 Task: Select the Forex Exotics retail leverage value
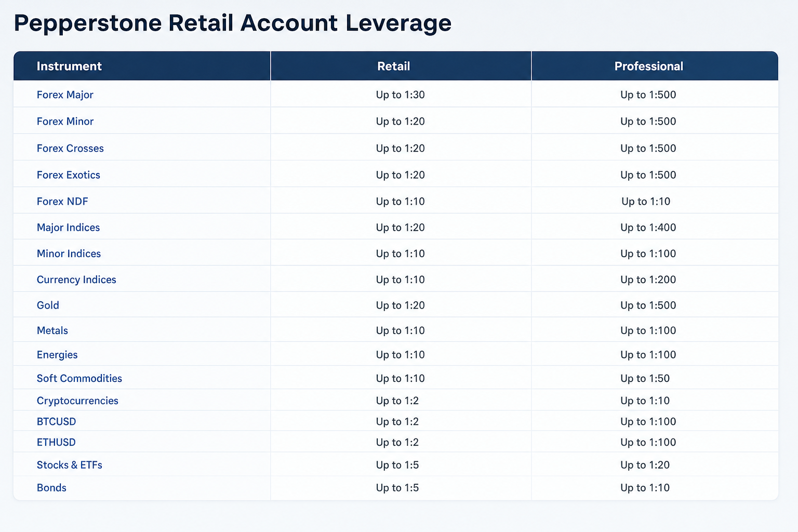click(401, 175)
